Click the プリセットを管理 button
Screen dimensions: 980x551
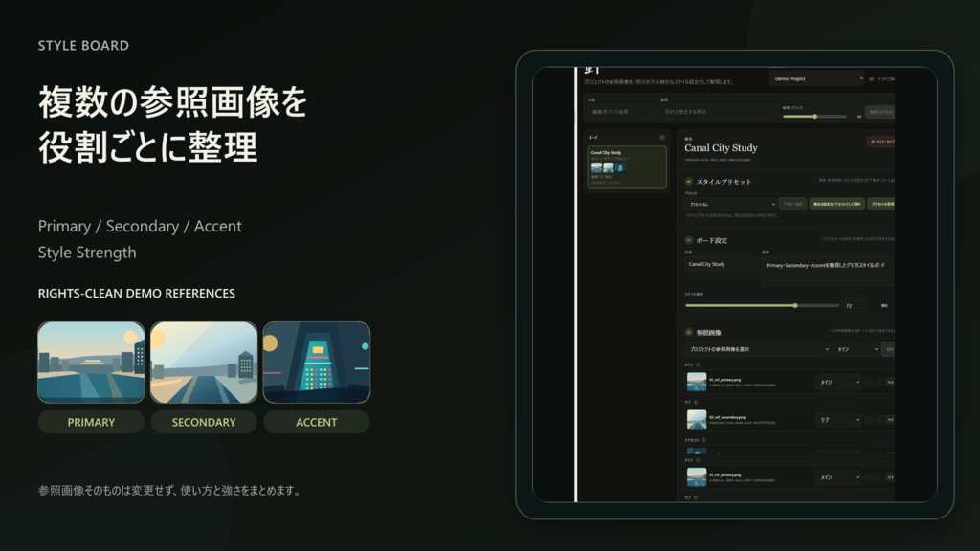coord(881,205)
